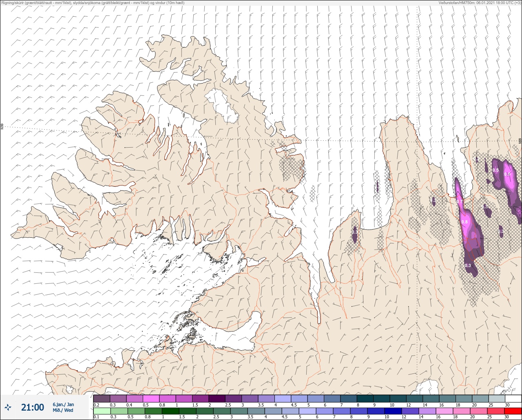Image resolution: width=522 pixels, height=420 pixels.
Task: Click the 30 label at the top legend's end
Action: pyautogui.click(x=507, y=405)
